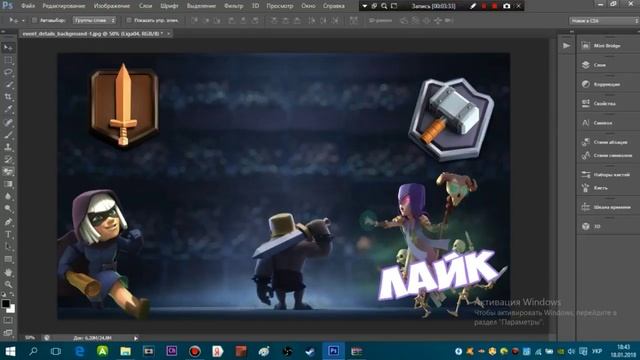Viewport: 640px width, 360px height.
Task: Select the Quick Selection tool
Action: pos(8,85)
